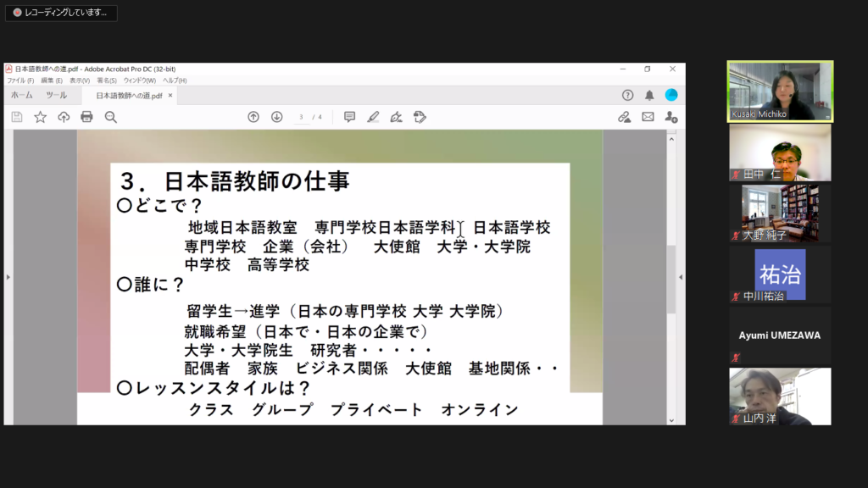Click the cloud upload icon

(64, 117)
